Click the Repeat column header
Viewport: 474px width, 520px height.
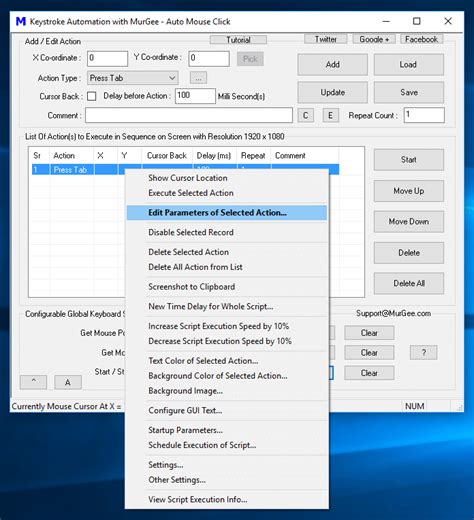click(x=253, y=156)
